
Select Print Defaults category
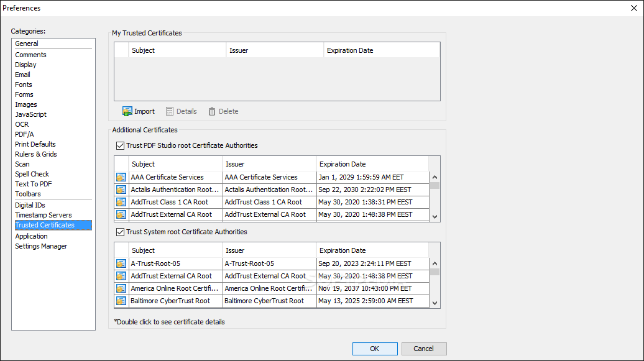(35, 144)
